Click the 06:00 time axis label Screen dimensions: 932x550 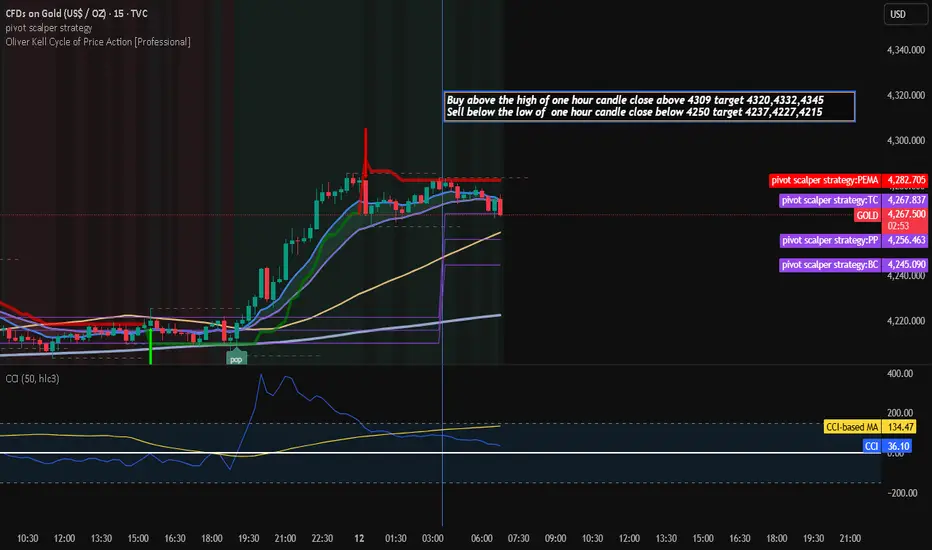482,538
